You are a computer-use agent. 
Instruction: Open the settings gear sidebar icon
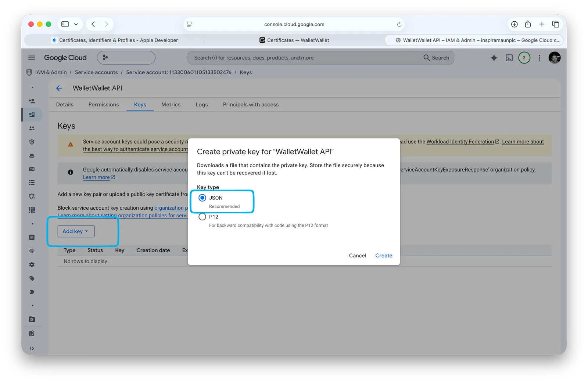[32, 264]
